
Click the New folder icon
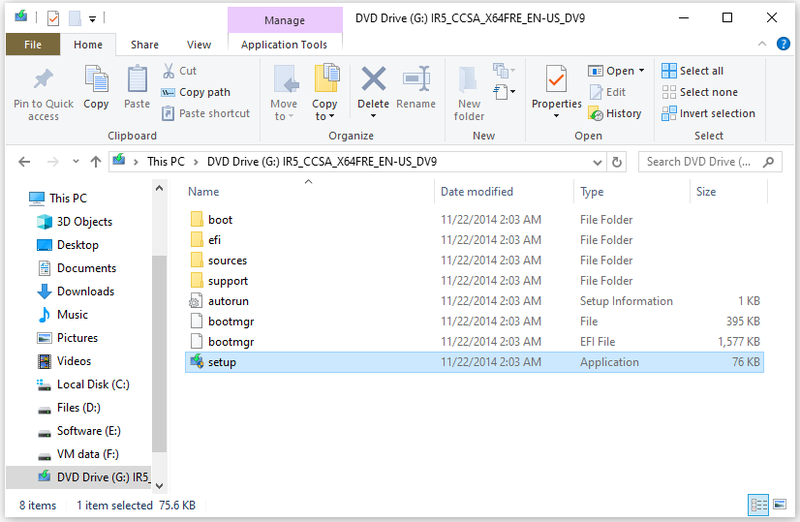click(468, 80)
